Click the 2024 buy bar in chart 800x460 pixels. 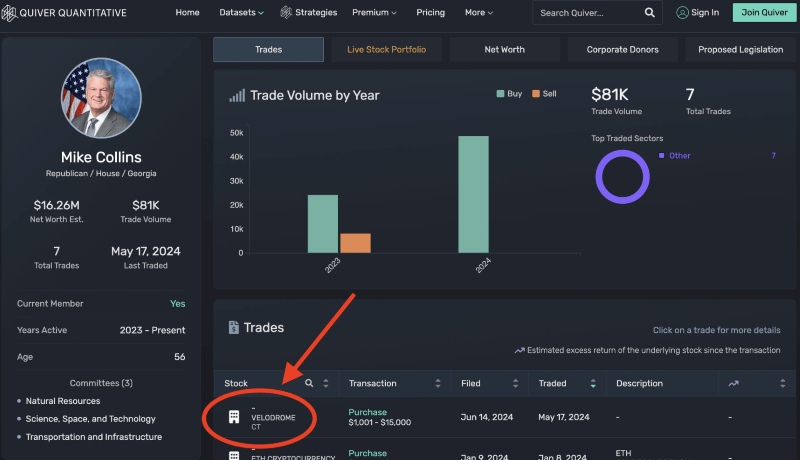[473, 194]
